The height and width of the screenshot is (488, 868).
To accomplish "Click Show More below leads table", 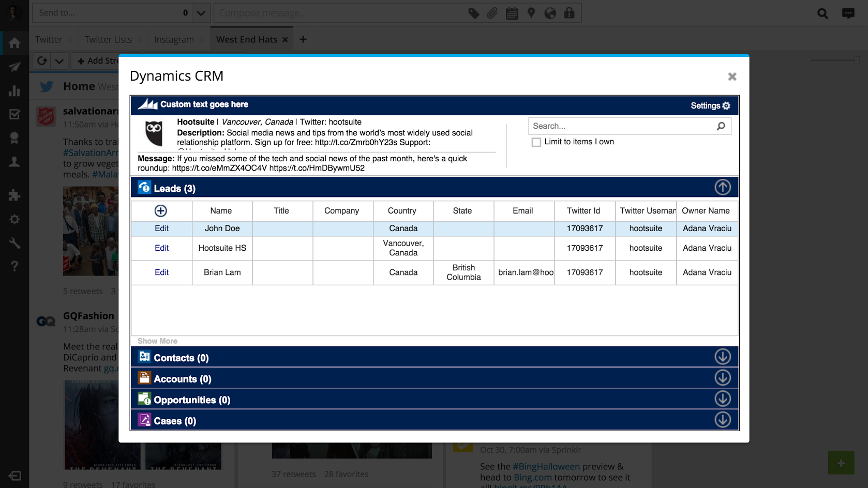I will [x=157, y=341].
